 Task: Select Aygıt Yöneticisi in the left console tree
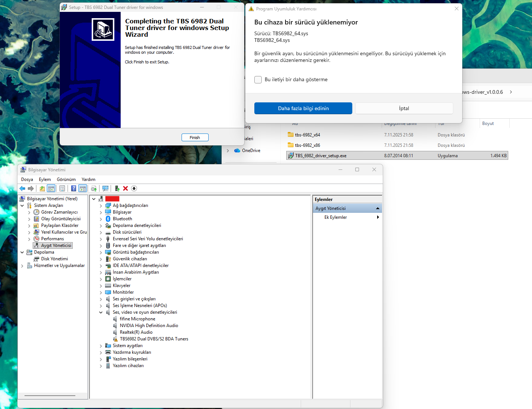tap(56, 245)
